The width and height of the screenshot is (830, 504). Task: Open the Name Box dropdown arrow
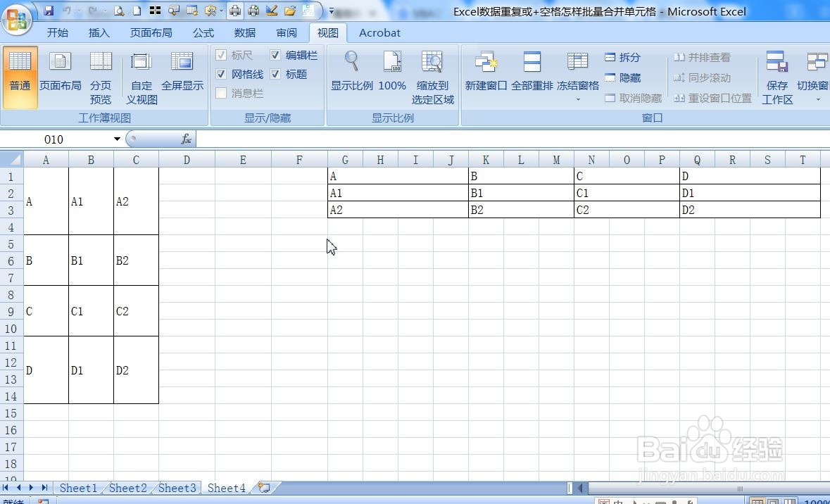coord(116,139)
